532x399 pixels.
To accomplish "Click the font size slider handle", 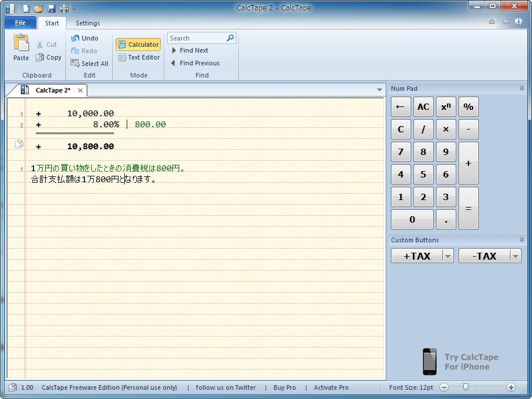I will tap(466, 387).
